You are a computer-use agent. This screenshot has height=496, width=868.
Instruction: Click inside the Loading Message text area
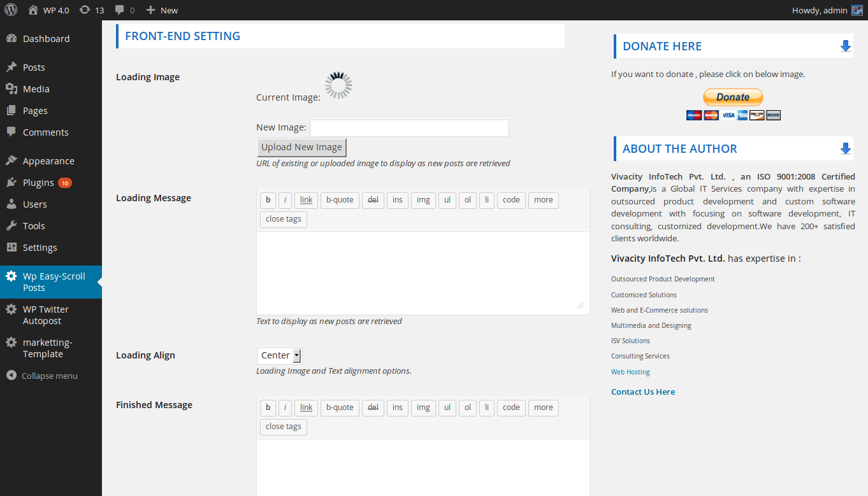pos(423,273)
